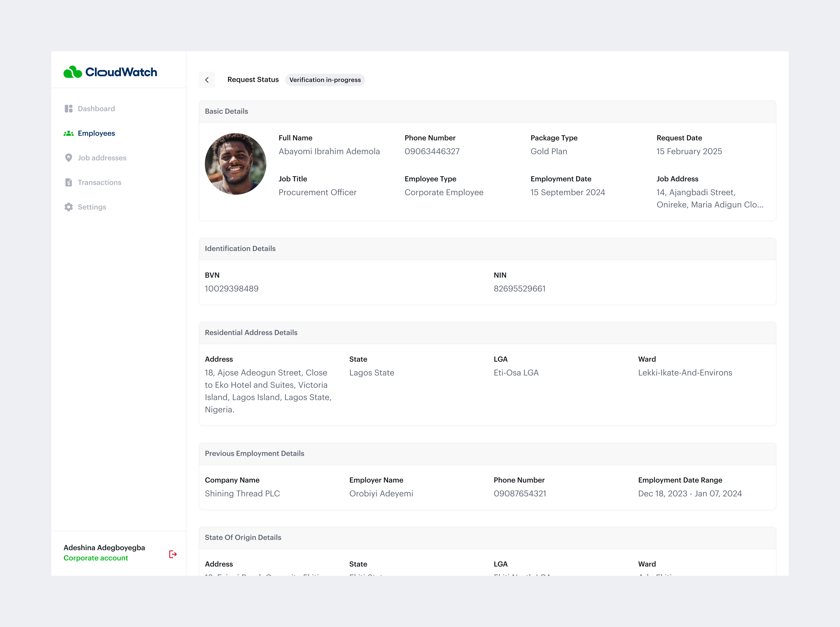This screenshot has width=840, height=627.
Task: Click the Previous Employment Details header
Action: click(x=255, y=454)
